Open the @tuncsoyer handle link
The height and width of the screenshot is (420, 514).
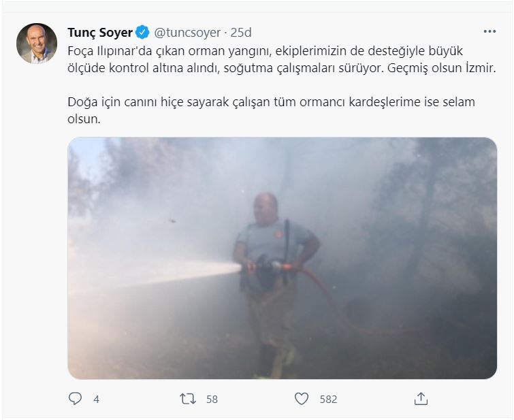187,33
